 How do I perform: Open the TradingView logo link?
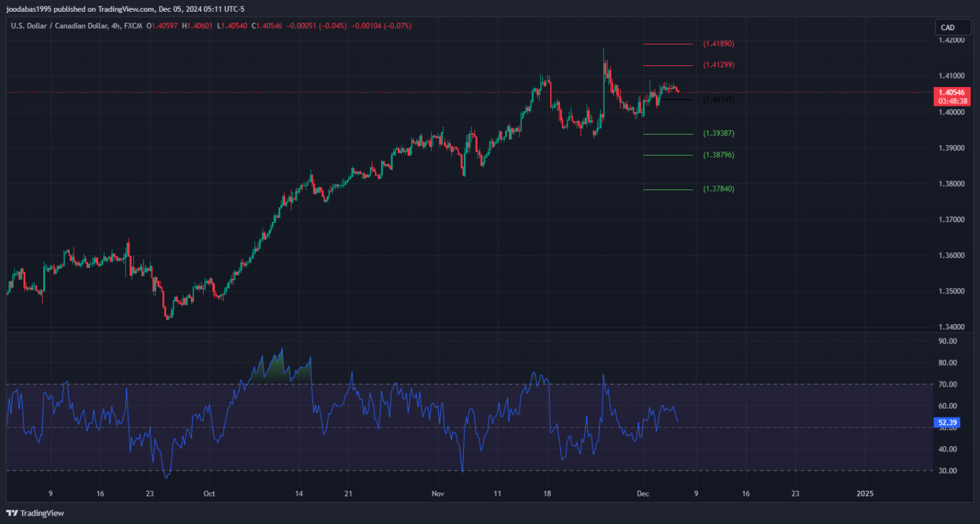pyautogui.click(x=36, y=513)
